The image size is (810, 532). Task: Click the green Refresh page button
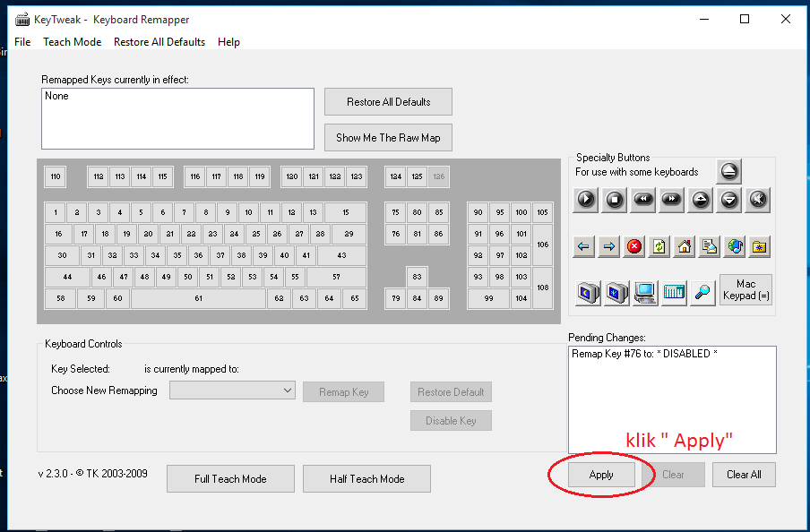coord(659,246)
